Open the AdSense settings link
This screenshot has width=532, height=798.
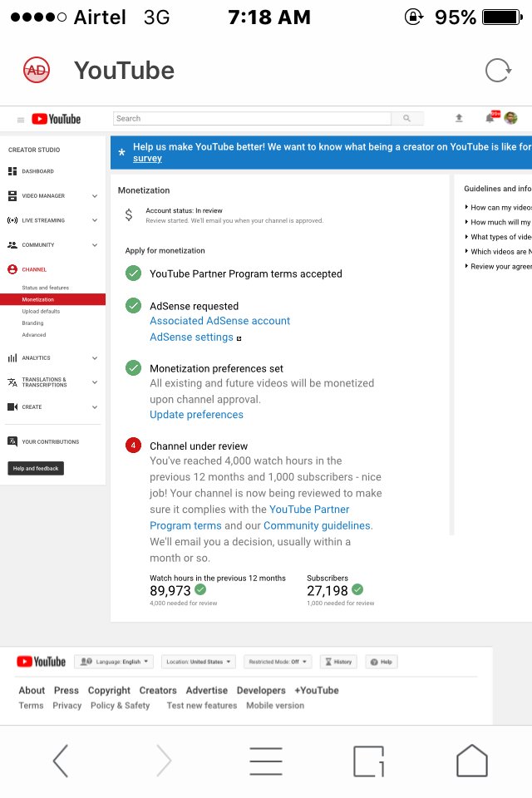tap(191, 337)
